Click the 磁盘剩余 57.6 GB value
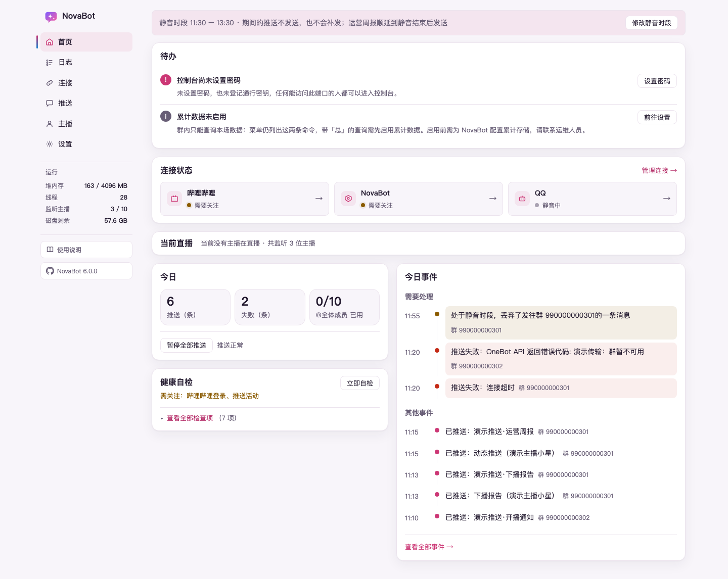Viewport: 728px width, 579px height. pos(116,220)
